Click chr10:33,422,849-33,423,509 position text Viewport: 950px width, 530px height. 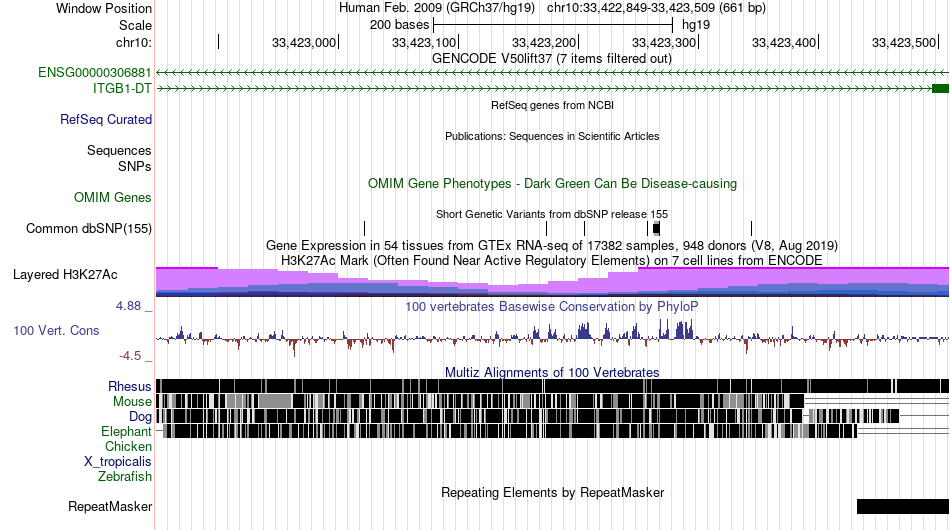coord(656,8)
